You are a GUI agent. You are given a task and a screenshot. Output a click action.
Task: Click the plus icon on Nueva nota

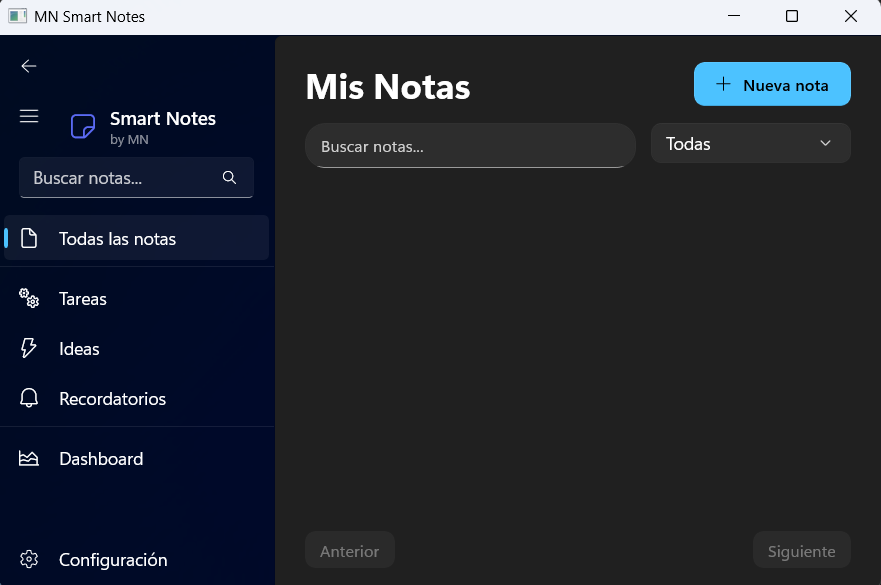coord(723,84)
